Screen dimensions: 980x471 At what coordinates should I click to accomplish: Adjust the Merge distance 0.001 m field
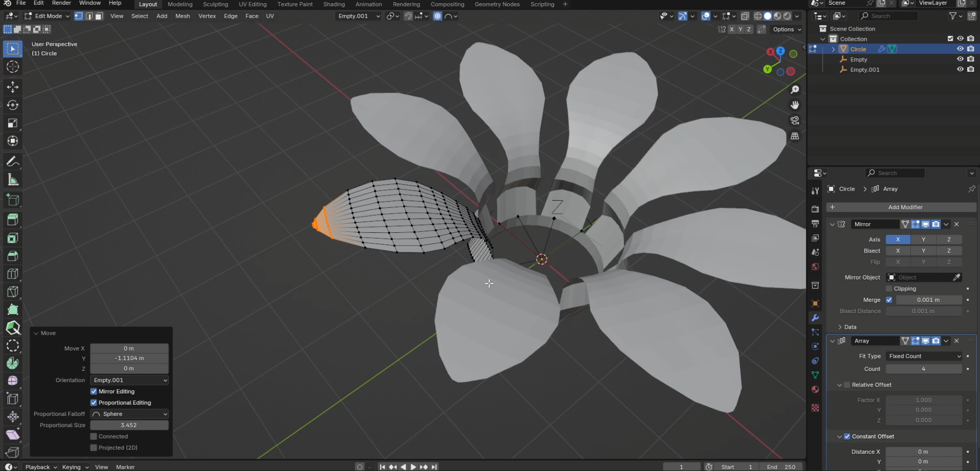coord(929,300)
